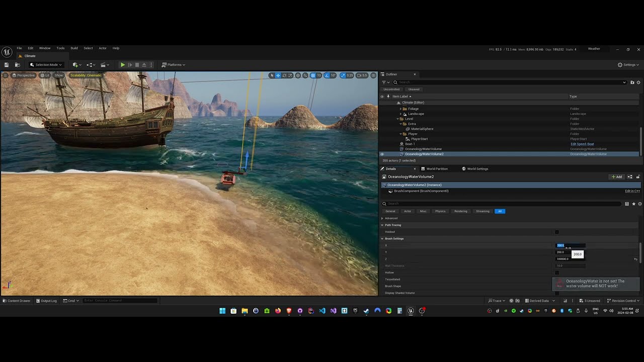
Task: Click the stop play button
Action: tap(137, 65)
